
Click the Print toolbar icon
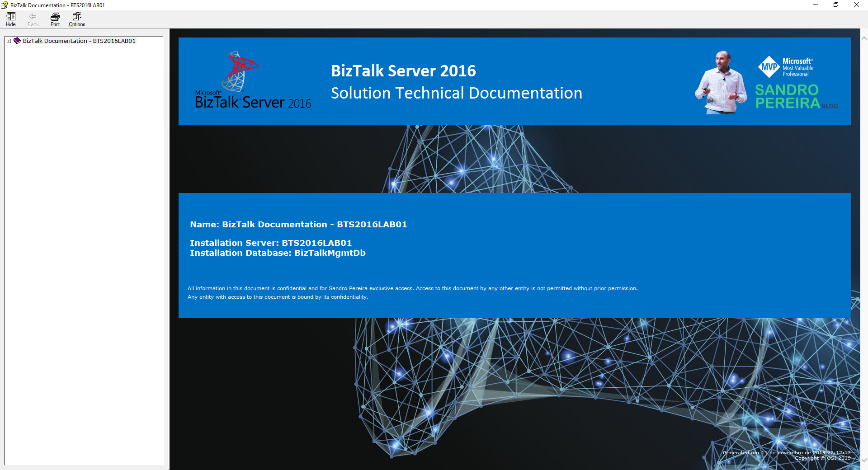(55, 19)
